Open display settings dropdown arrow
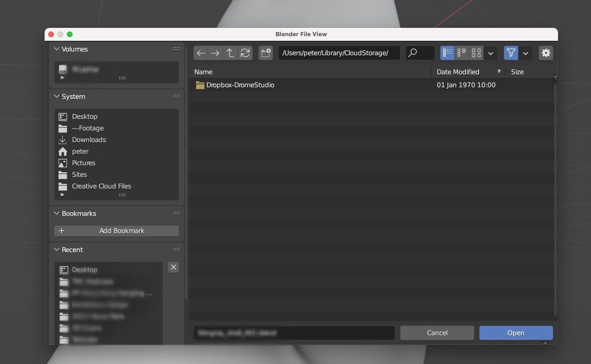The height and width of the screenshot is (364, 591). [491, 53]
